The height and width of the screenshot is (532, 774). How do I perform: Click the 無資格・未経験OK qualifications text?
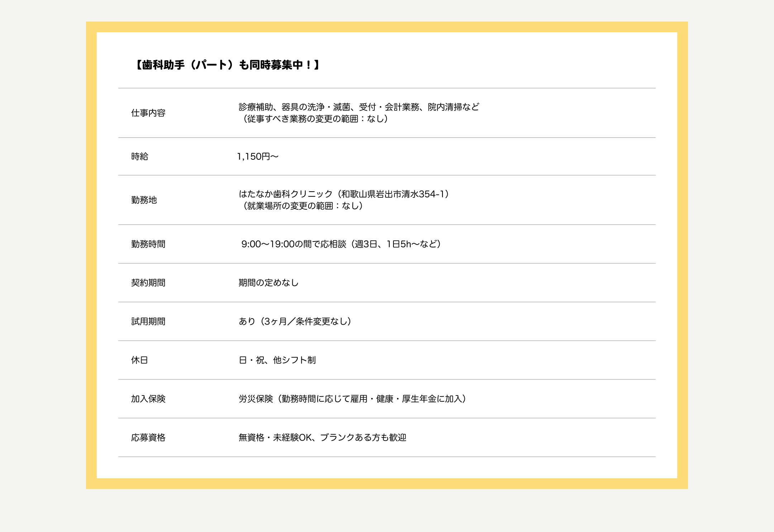pos(322,438)
